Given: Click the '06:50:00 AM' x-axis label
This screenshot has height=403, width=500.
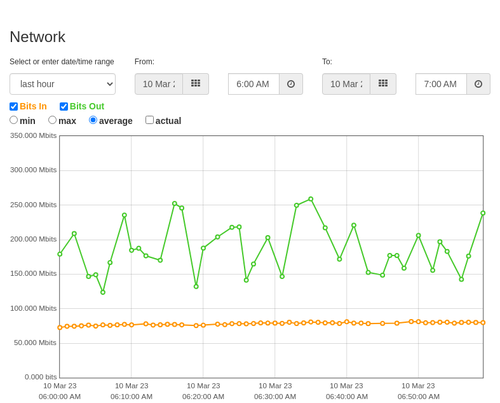Looking at the screenshot, I should coord(418,397).
